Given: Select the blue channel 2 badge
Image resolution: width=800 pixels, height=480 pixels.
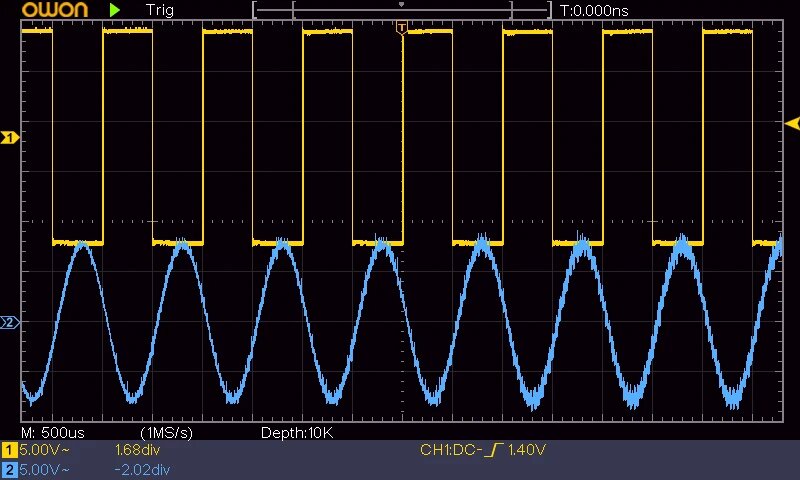Looking at the screenshot, I should coord(9,469).
